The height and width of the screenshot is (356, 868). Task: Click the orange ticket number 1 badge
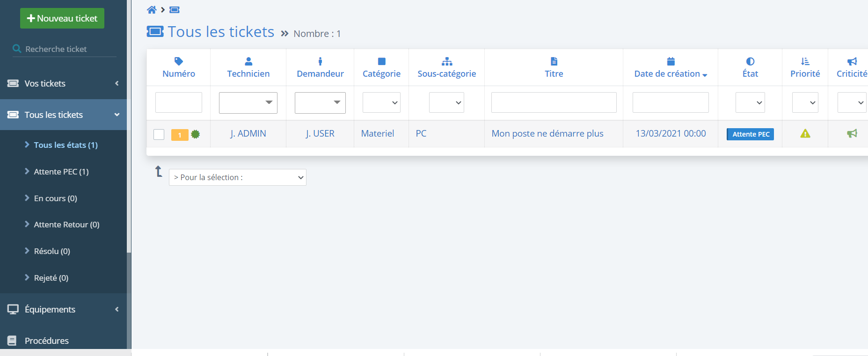pyautogui.click(x=179, y=135)
